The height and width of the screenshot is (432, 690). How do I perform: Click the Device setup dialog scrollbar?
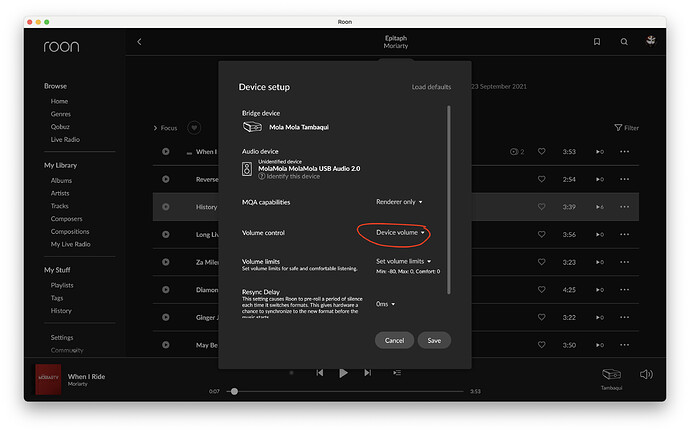pos(448,199)
